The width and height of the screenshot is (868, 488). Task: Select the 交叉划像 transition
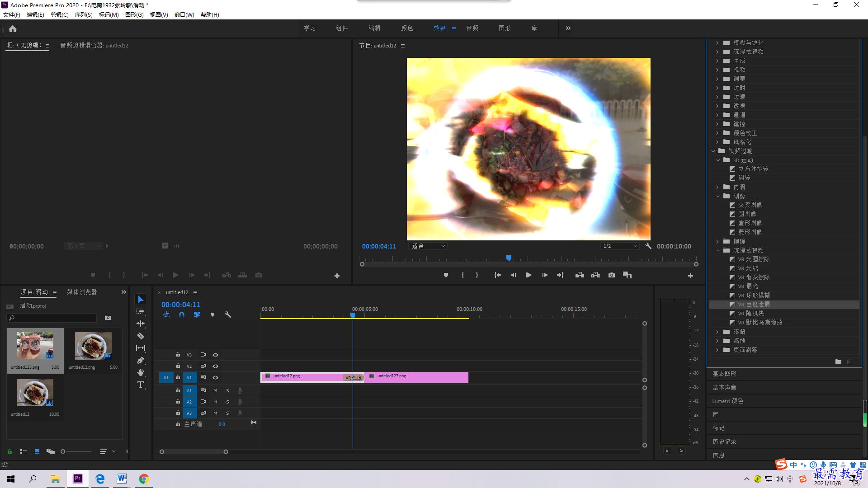click(750, 205)
